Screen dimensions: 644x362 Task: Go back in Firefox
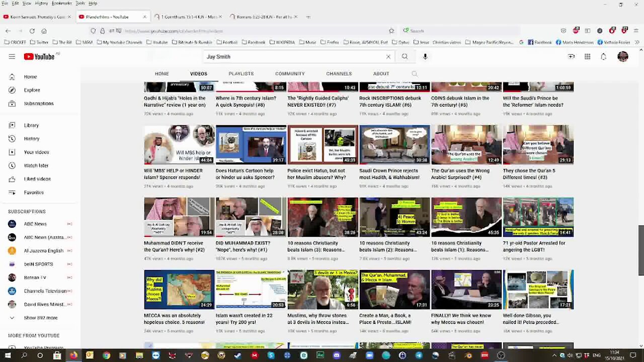pos(8,31)
